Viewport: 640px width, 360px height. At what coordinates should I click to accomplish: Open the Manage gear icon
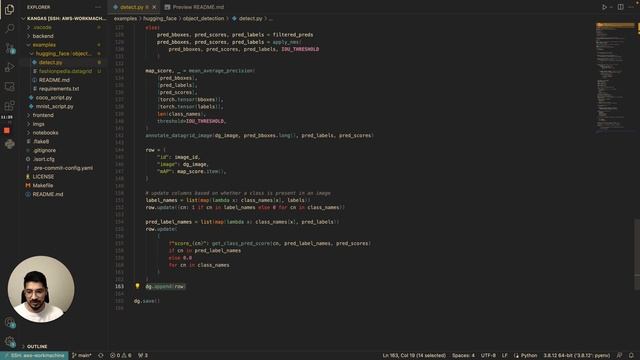click(x=9, y=341)
